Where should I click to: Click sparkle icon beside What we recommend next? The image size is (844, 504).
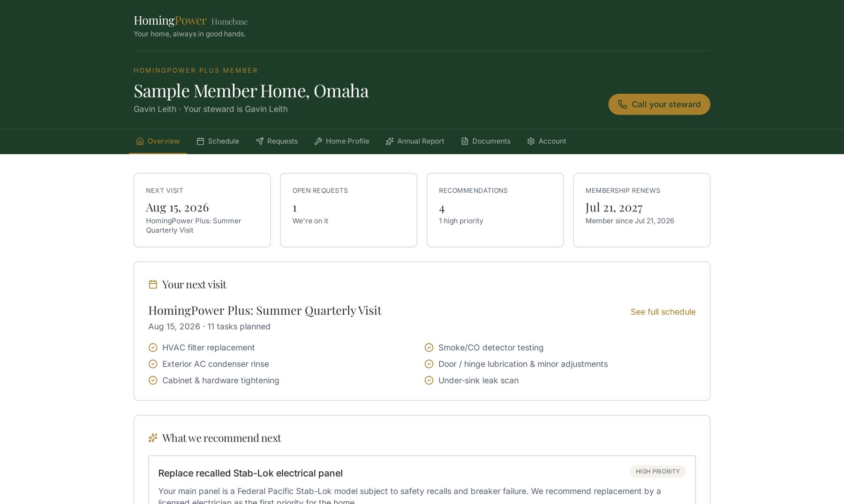click(x=153, y=438)
